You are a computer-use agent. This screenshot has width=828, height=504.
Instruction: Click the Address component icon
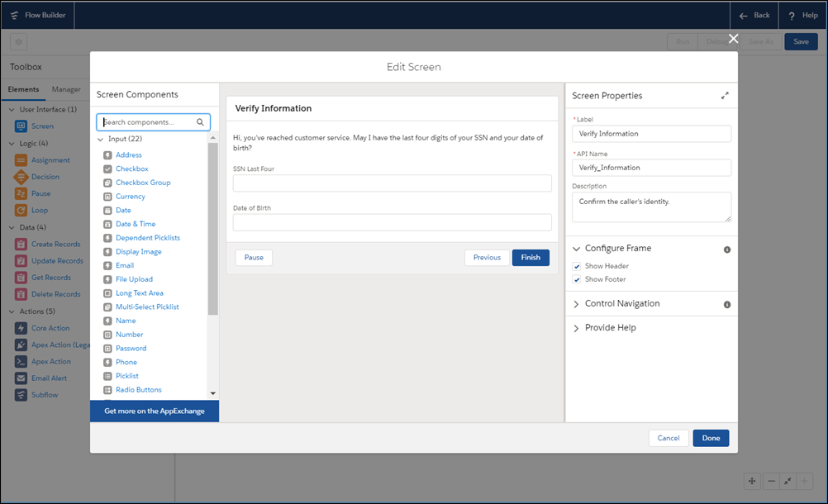pyautogui.click(x=107, y=155)
